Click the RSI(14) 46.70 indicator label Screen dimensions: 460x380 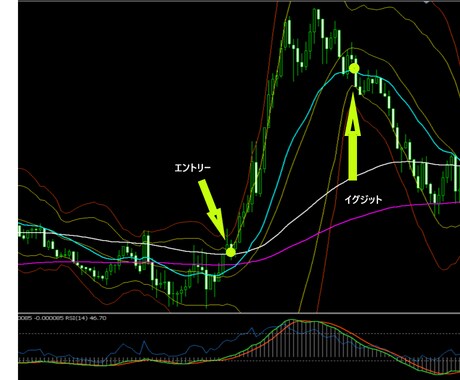point(87,318)
